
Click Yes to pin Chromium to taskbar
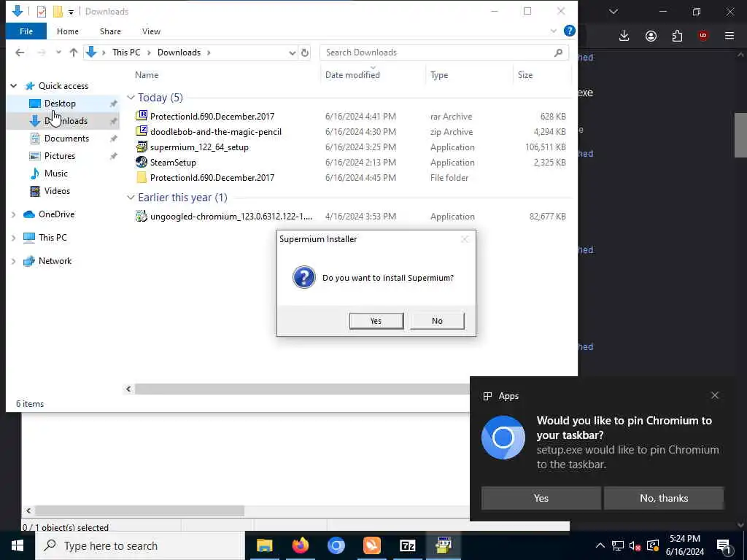tap(541, 498)
